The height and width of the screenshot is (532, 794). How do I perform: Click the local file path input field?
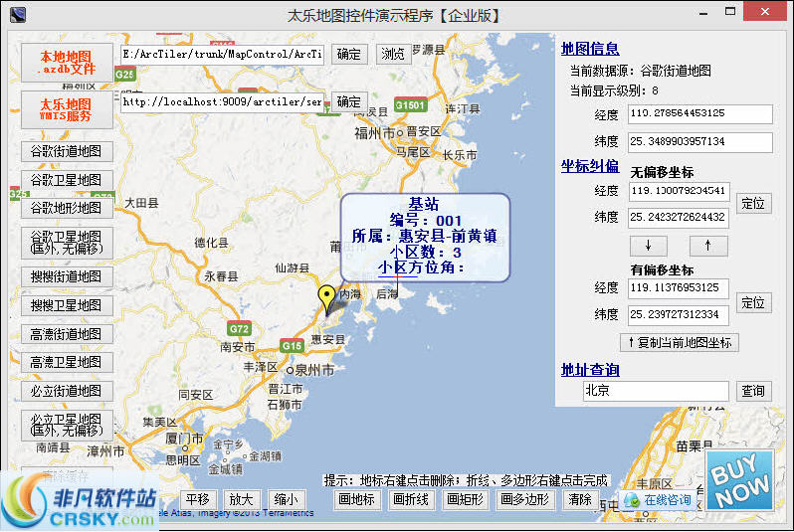coord(222,54)
